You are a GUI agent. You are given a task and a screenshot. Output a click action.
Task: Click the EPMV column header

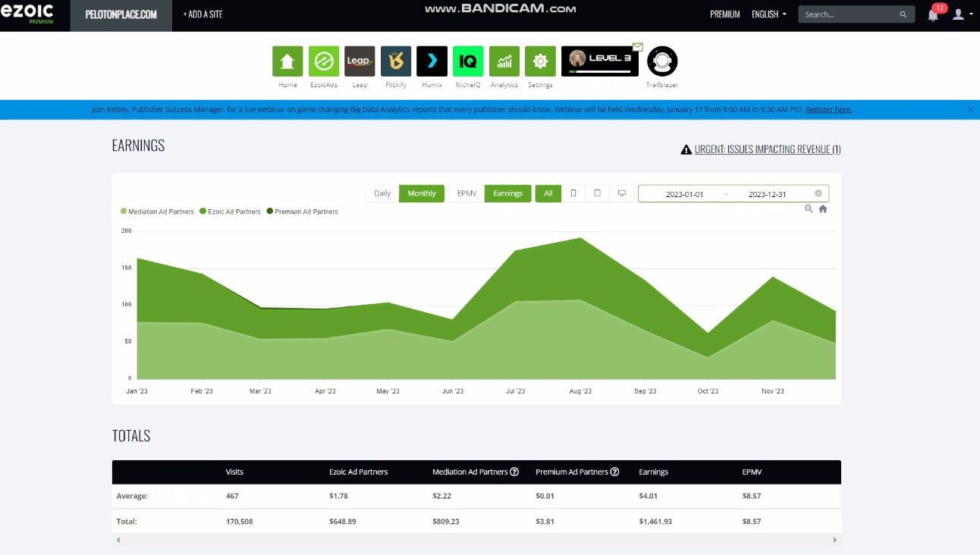pyautogui.click(x=752, y=472)
